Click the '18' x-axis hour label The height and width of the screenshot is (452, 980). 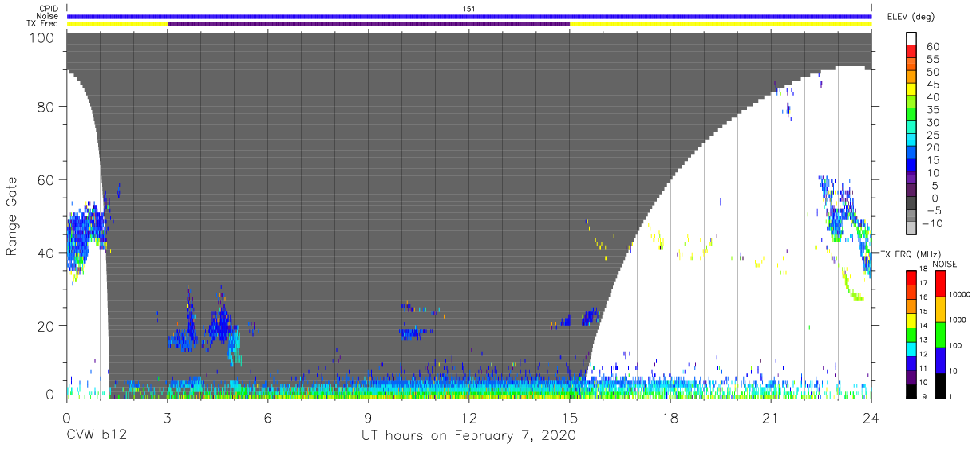click(670, 417)
